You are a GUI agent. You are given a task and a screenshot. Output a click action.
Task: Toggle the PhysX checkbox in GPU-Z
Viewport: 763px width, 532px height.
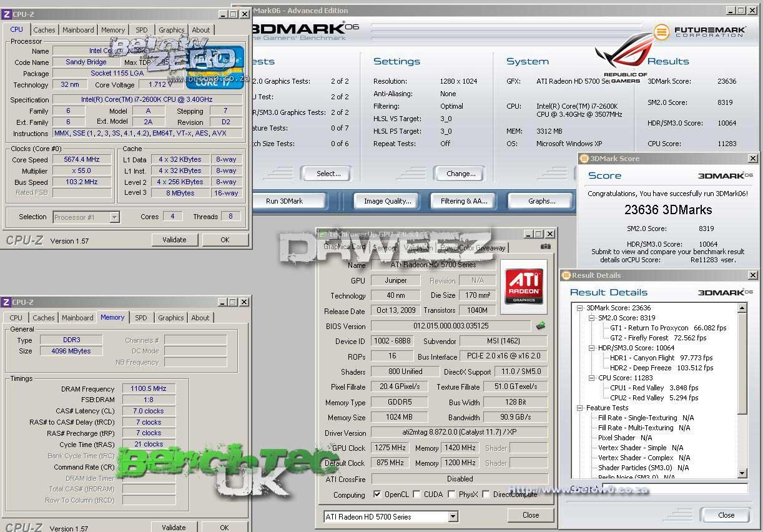(x=451, y=495)
